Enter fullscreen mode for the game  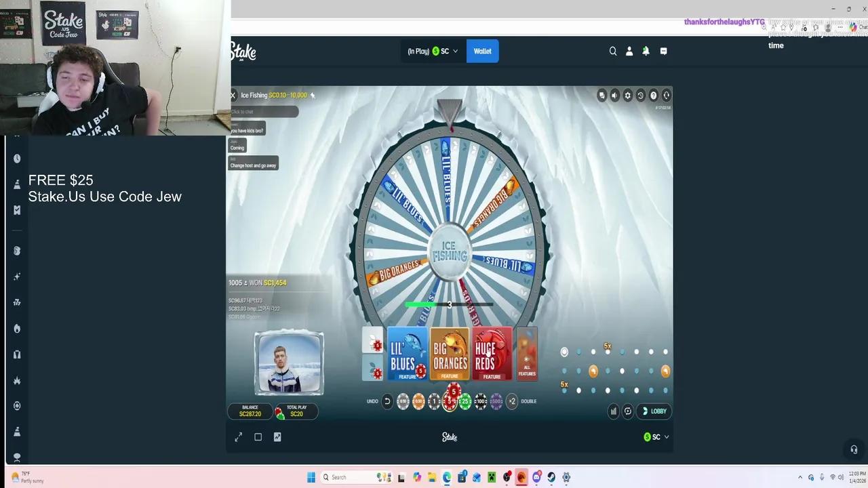pyautogui.click(x=239, y=437)
